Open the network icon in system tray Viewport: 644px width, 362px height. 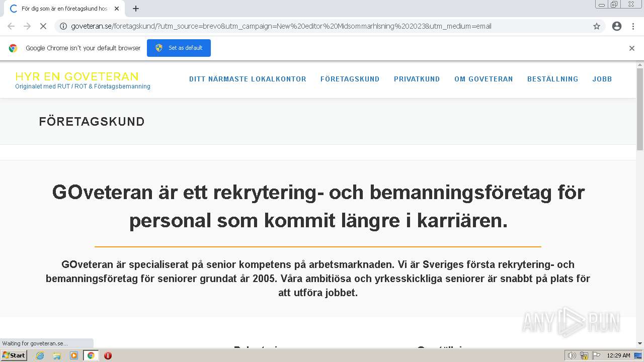click(584, 355)
